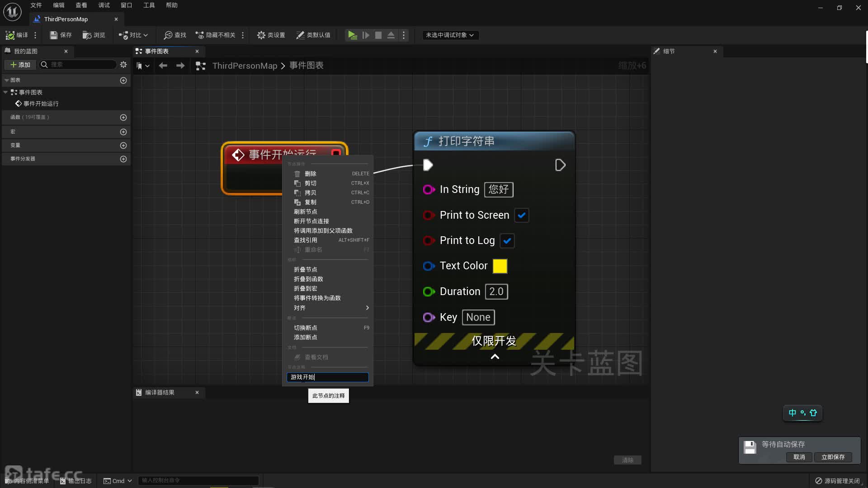The height and width of the screenshot is (488, 868).
Task: Click ThirdPersonMap breadcrumb
Action: click(x=245, y=66)
